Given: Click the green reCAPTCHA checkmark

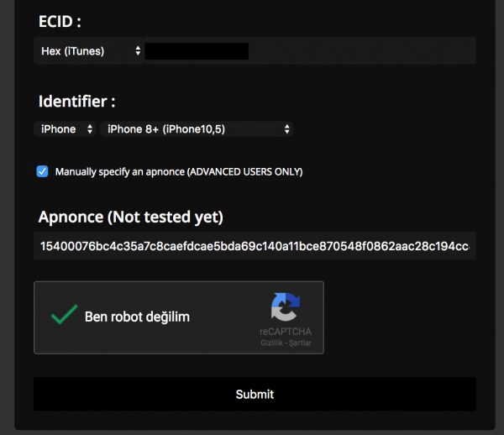Looking at the screenshot, I should [x=64, y=316].
